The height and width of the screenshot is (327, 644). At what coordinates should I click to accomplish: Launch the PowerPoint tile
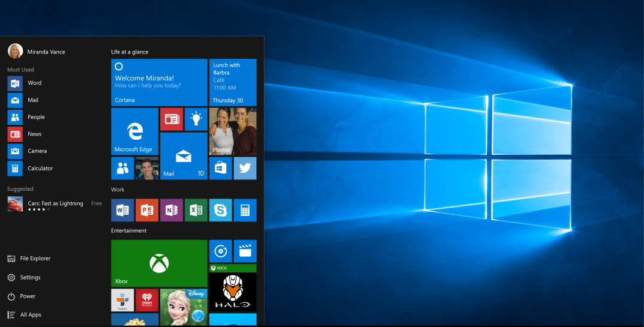coord(147,211)
